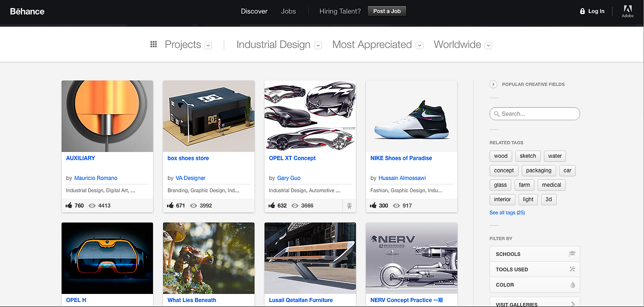Open the OPEL XT Concept car sketches thumbnail
Image resolution: width=644 pixels, height=307 pixels.
pyautogui.click(x=310, y=116)
